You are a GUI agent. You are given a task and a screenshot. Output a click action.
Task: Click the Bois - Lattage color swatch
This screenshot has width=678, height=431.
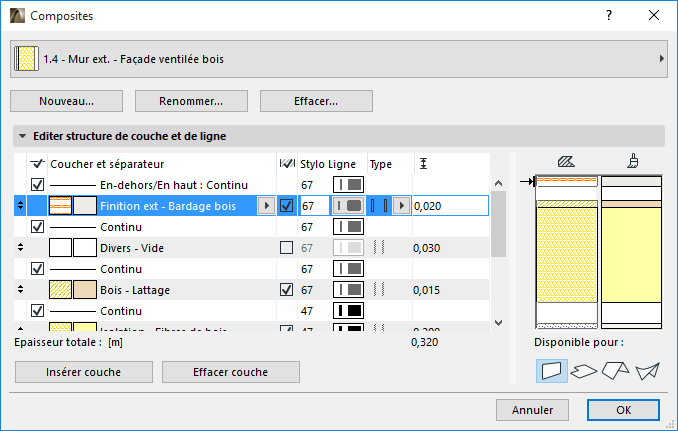pyautogui.click(x=86, y=289)
